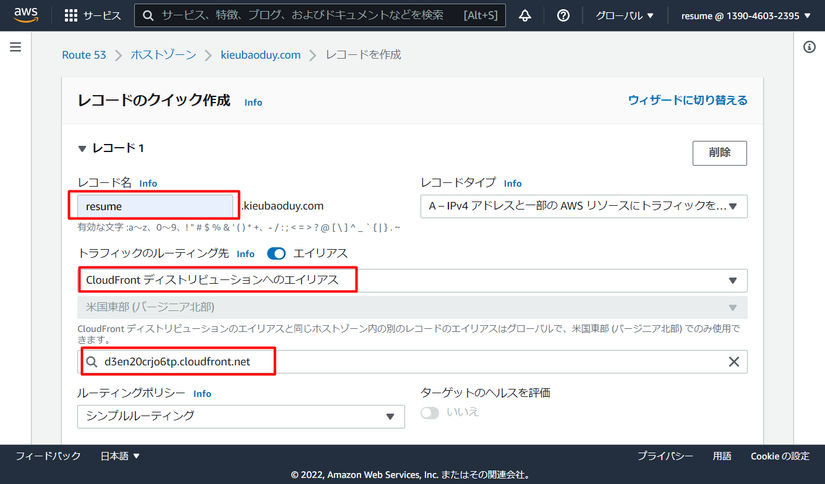Viewport: 825px width, 484px height.
Task: Open the グローバル region dropdown
Action: pyautogui.click(x=625, y=16)
